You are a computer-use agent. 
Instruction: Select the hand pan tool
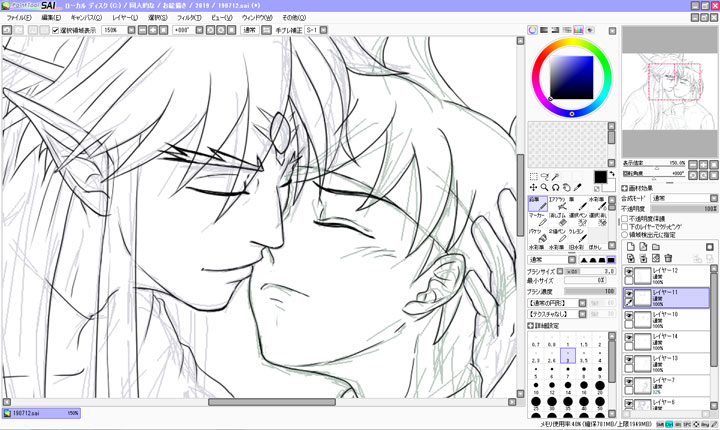click(567, 187)
